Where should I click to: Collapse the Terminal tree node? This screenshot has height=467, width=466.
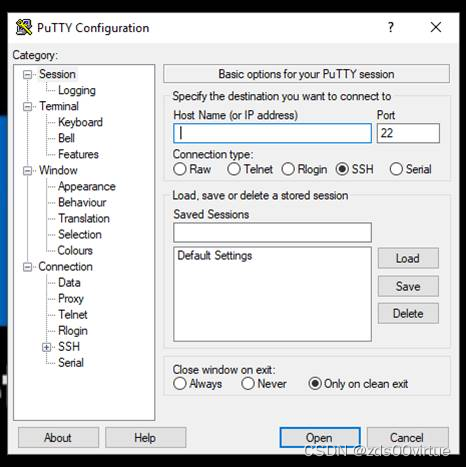(x=28, y=107)
